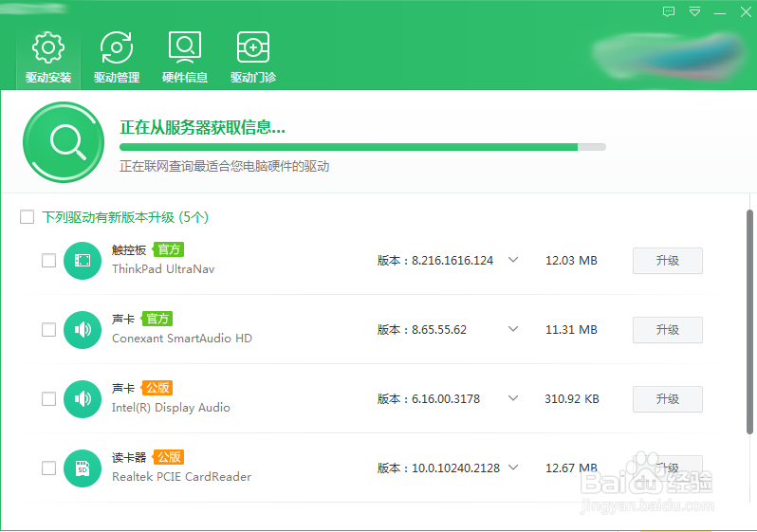Click the SD card icon for Realtek CardReader
757x532 pixels.
[83, 468]
